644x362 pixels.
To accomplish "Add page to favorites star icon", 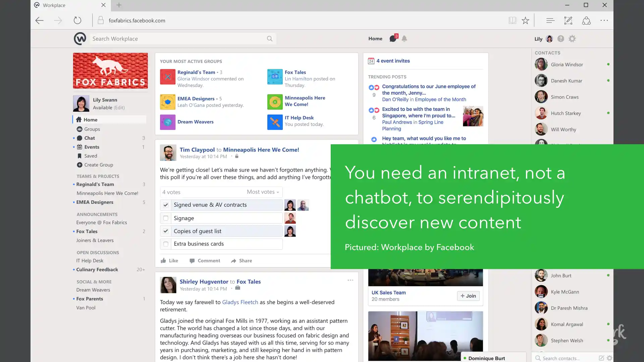I will pyautogui.click(x=525, y=20).
